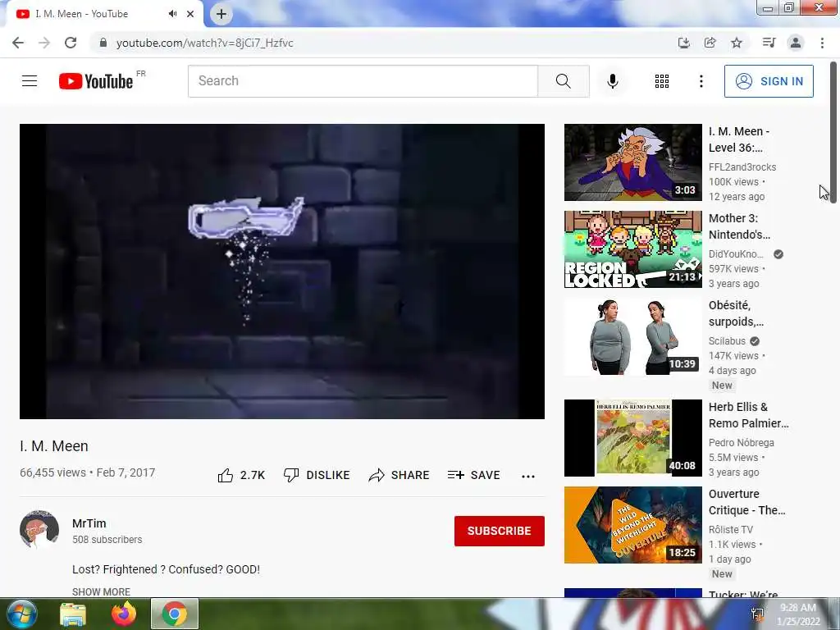Expand description with SHOW MORE
This screenshot has height=630, width=840.
(x=101, y=591)
